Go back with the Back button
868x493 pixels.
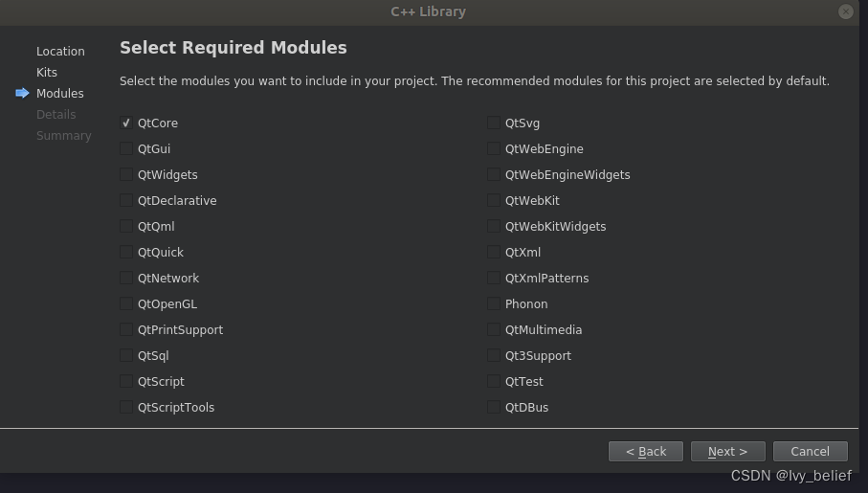tap(645, 452)
